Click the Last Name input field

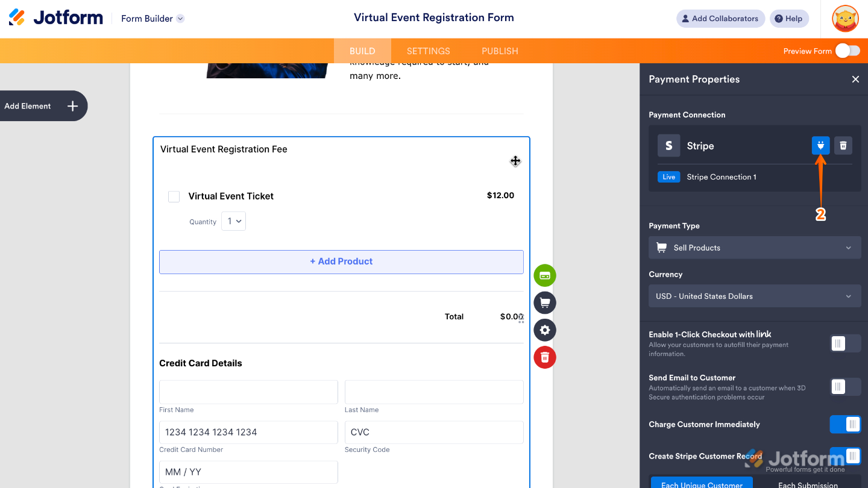(x=434, y=392)
